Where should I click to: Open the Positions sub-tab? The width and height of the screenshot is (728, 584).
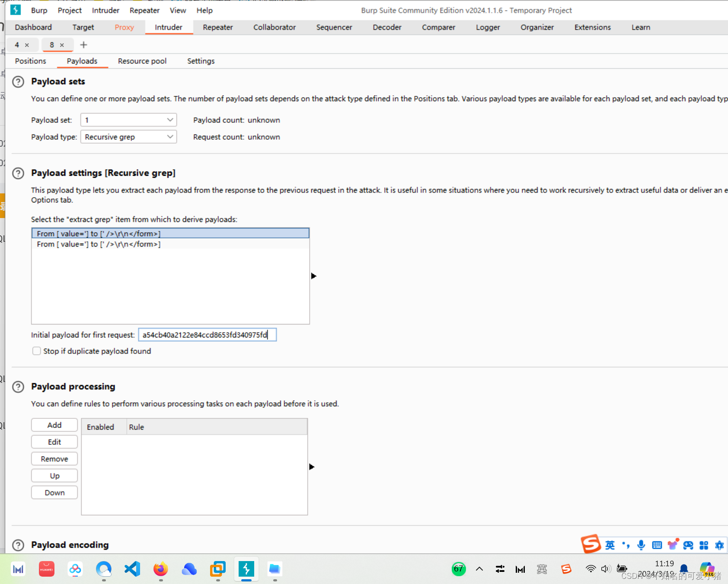[x=30, y=61]
